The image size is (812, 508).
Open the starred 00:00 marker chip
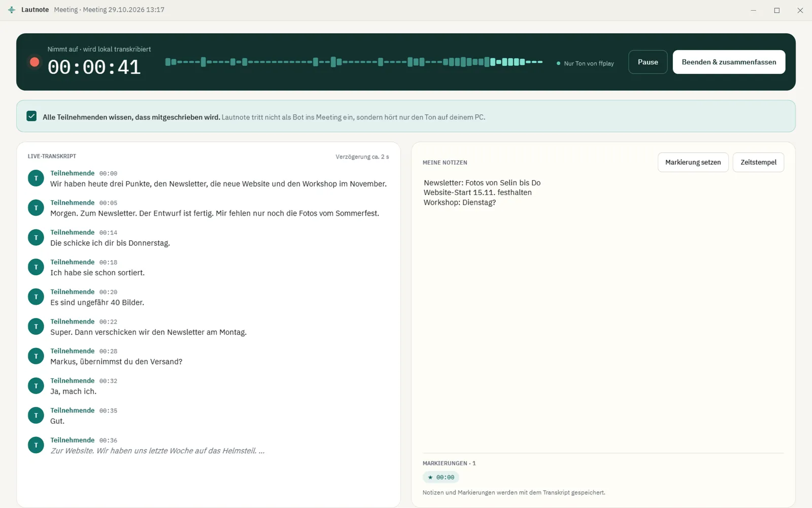point(441,477)
